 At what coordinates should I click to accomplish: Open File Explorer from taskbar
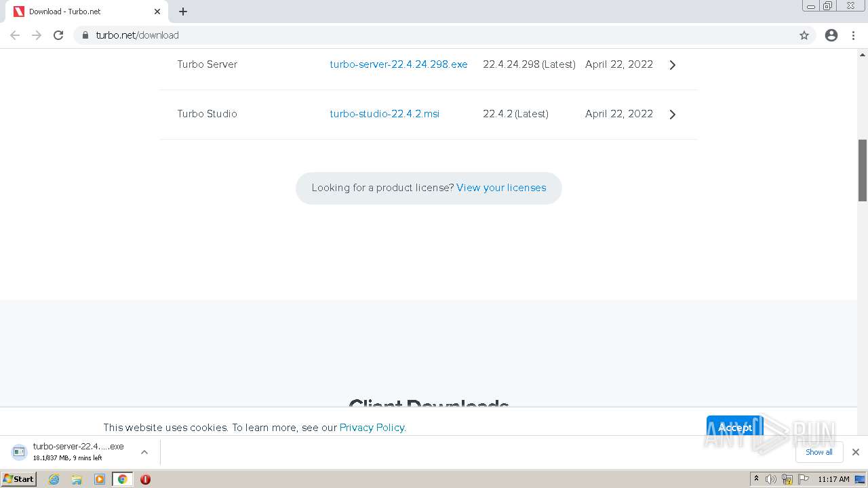(x=77, y=479)
